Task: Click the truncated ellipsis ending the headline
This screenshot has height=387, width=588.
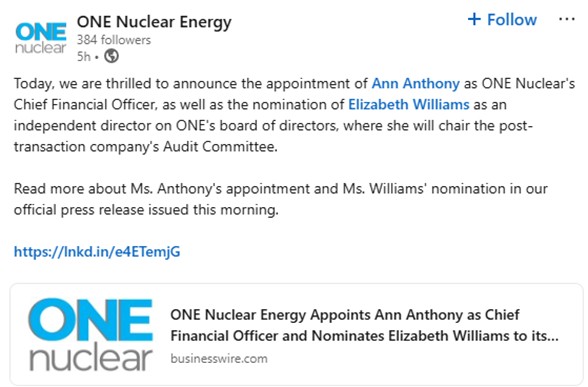Action: 553,336
